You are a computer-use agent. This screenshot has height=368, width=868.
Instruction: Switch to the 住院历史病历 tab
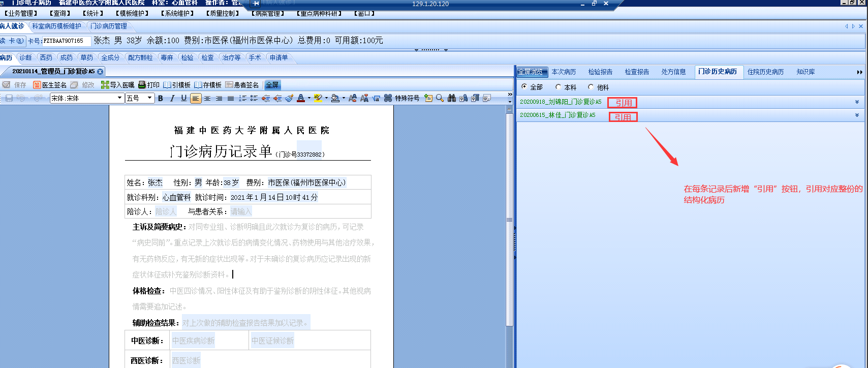pyautogui.click(x=765, y=72)
